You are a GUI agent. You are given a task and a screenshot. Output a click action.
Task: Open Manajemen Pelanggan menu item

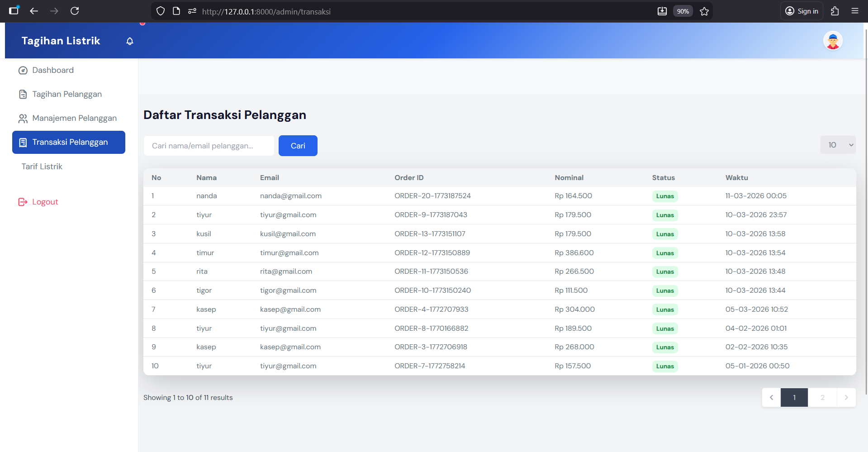coord(69,118)
